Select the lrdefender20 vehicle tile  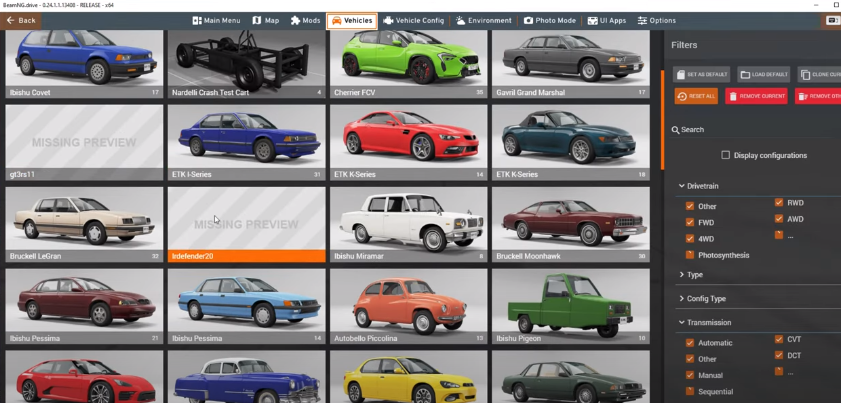pos(247,224)
